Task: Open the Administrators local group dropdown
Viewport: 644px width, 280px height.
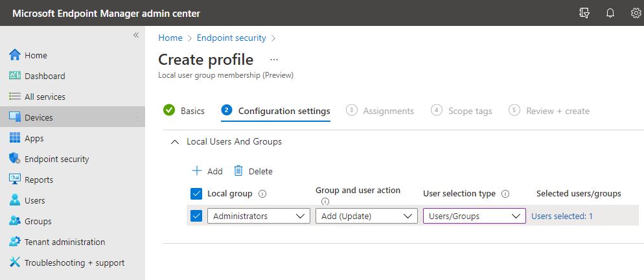Action: click(259, 216)
